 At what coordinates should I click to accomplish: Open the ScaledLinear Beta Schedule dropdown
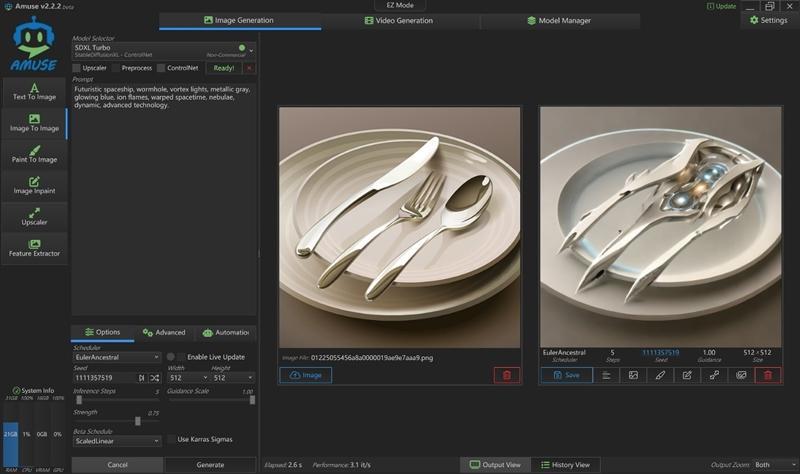[x=116, y=440]
